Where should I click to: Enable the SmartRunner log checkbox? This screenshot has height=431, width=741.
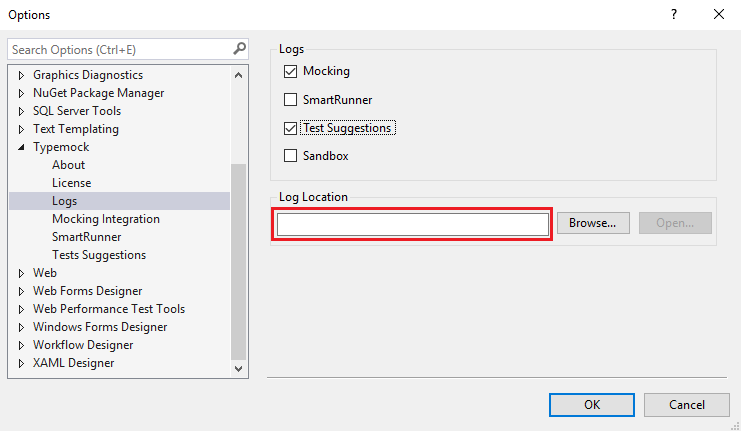pyautogui.click(x=291, y=100)
